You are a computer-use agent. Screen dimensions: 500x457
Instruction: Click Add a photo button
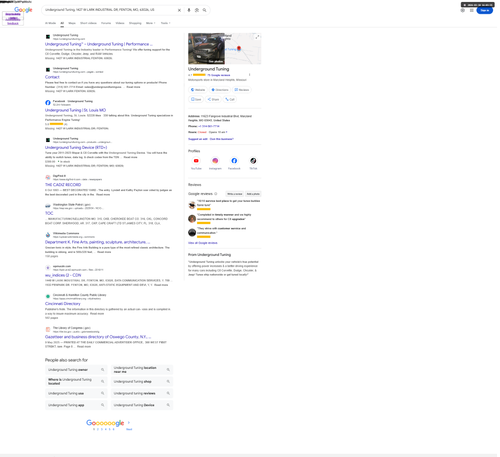click(253, 194)
